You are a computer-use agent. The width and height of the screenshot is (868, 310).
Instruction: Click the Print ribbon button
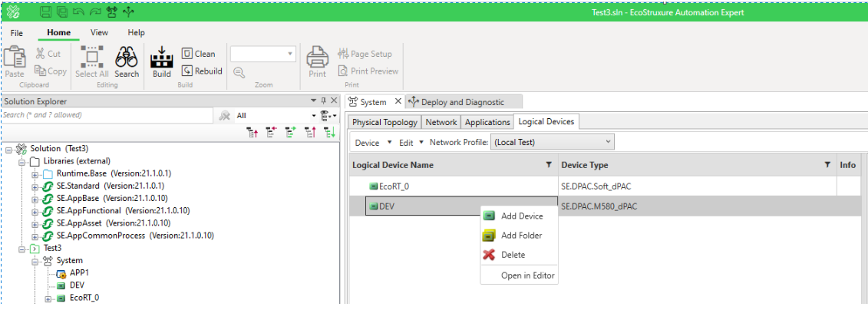point(318,61)
